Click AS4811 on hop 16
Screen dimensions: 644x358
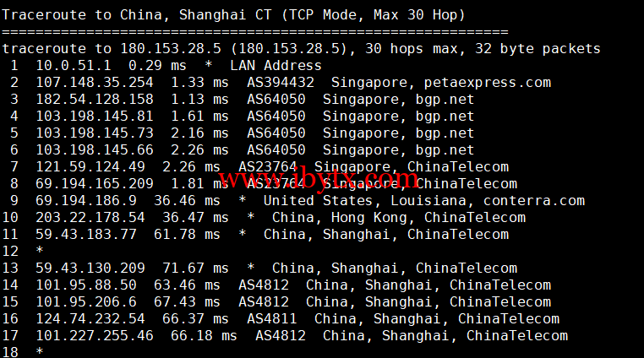[272, 318]
